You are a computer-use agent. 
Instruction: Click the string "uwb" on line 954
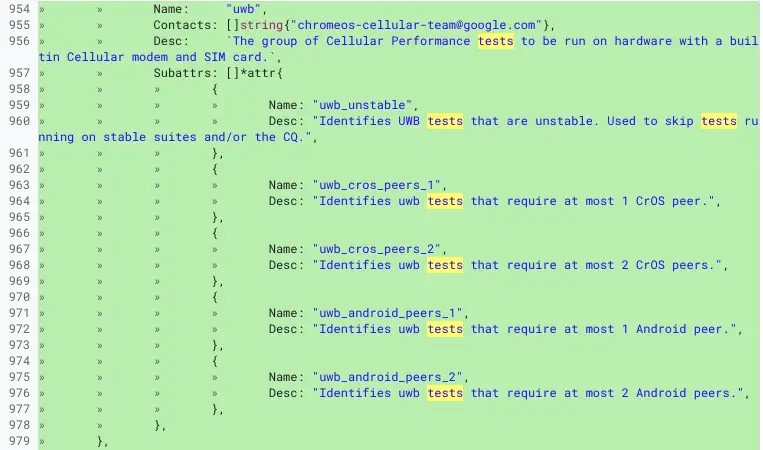(243, 9)
